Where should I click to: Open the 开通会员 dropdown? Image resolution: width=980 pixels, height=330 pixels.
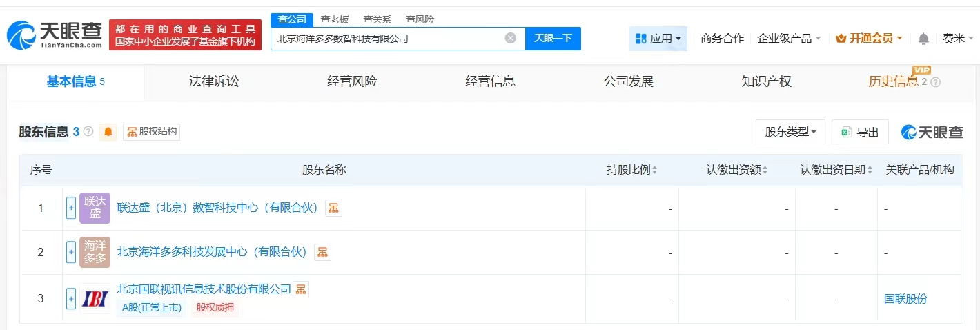click(x=869, y=39)
